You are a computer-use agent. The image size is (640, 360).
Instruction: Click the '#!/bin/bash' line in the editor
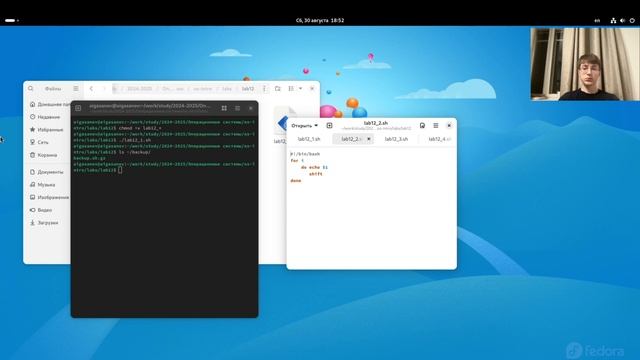coord(305,154)
